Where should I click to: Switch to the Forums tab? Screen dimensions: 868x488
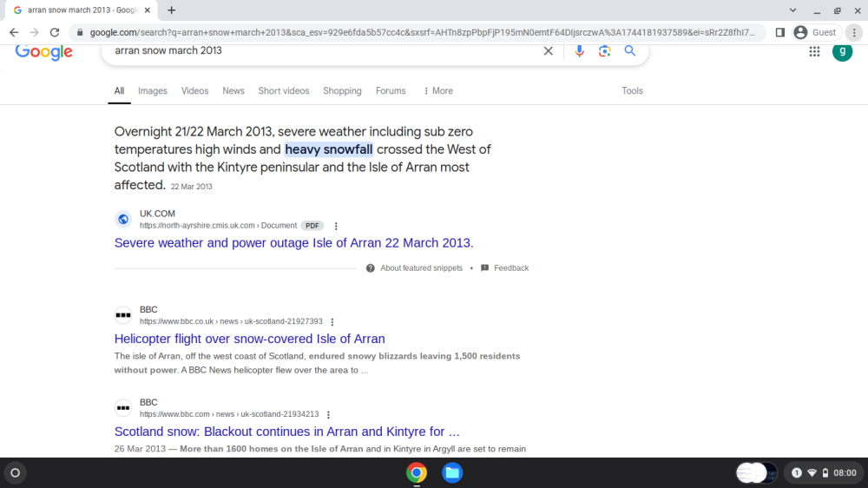point(391,91)
